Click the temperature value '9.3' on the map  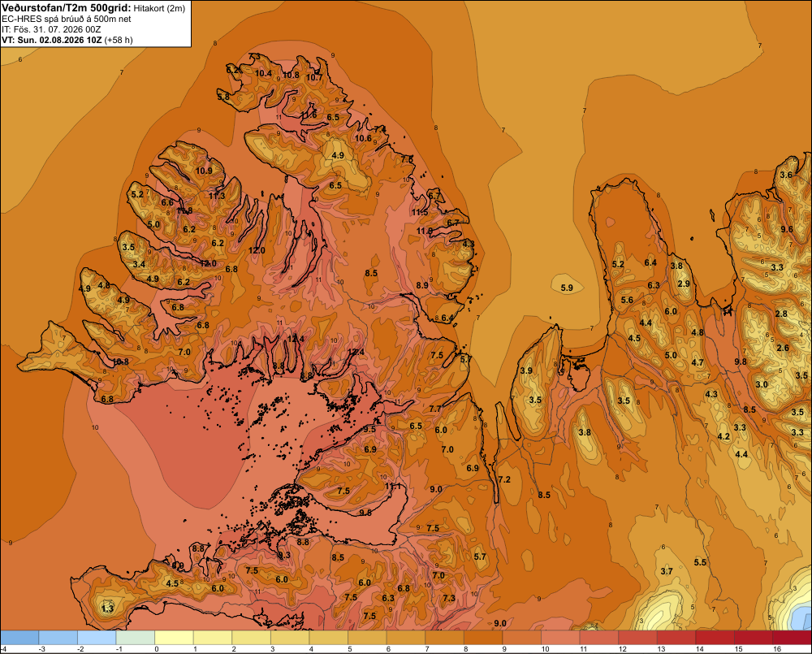pos(284,555)
